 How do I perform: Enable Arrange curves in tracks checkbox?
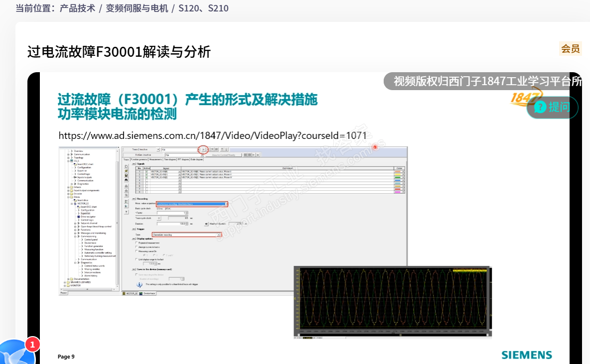pyautogui.click(x=137, y=246)
